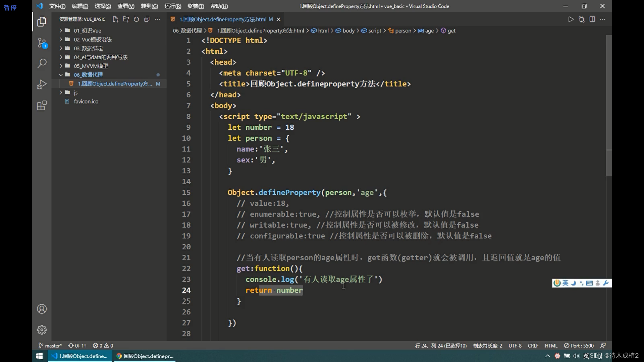644x362 pixels.
Task: Click the body breadcrumb segment
Action: pos(345,31)
